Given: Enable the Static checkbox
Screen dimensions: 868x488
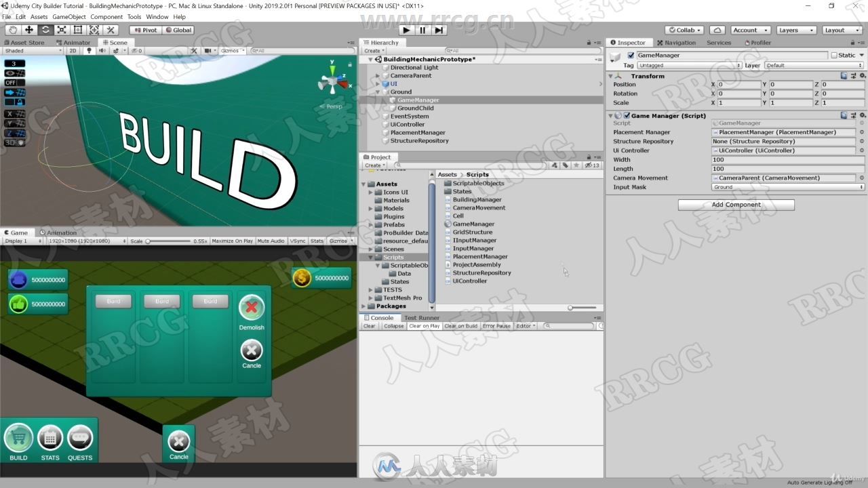Looking at the screenshot, I should 833,56.
